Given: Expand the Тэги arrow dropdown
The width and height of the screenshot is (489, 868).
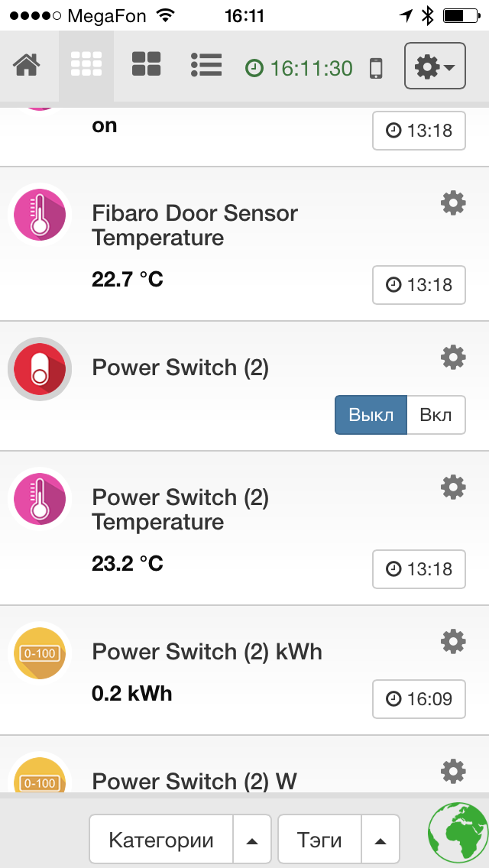Looking at the screenshot, I should click(x=381, y=840).
